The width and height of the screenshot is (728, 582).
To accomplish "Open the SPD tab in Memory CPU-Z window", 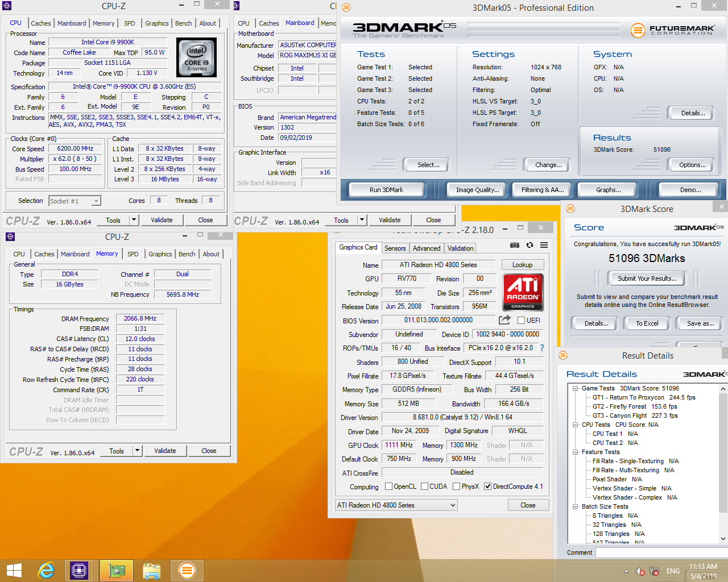I will tap(133, 254).
